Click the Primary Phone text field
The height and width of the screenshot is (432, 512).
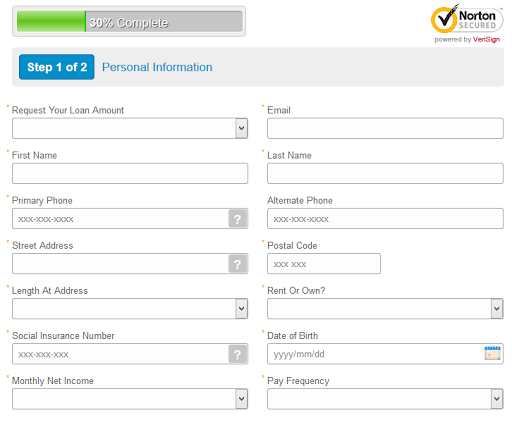pyautogui.click(x=120, y=219)
